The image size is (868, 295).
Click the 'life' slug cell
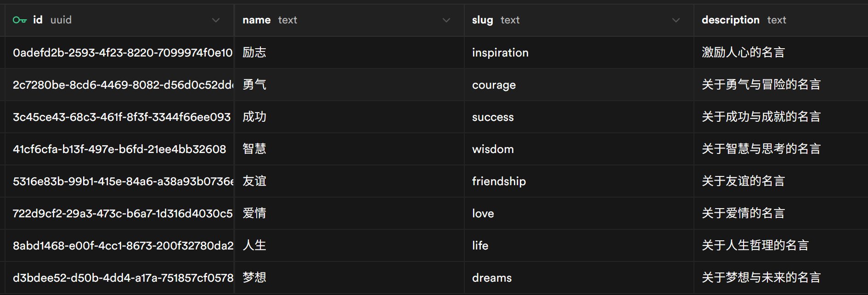[480, 246]
